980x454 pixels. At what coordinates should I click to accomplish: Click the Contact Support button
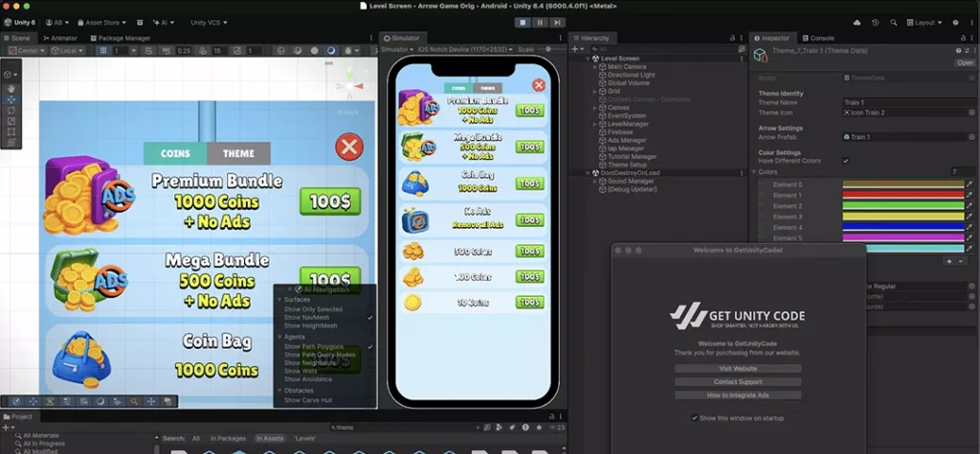click(738, 381)
